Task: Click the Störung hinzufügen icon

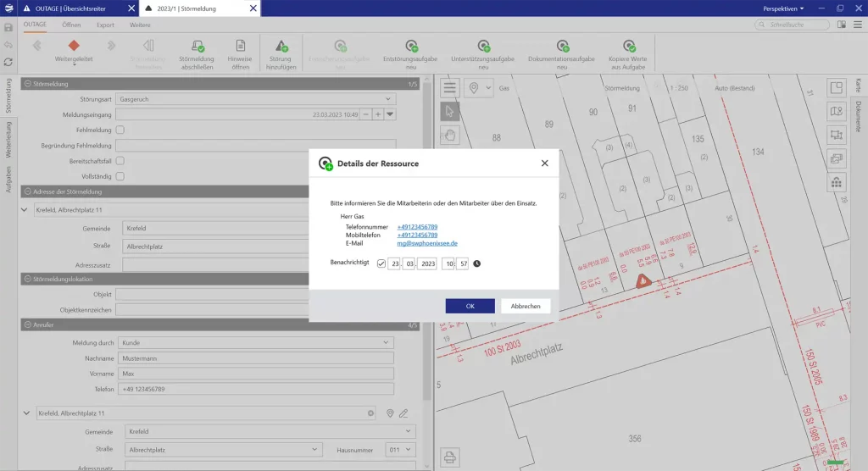Action: tap(281, 47)
